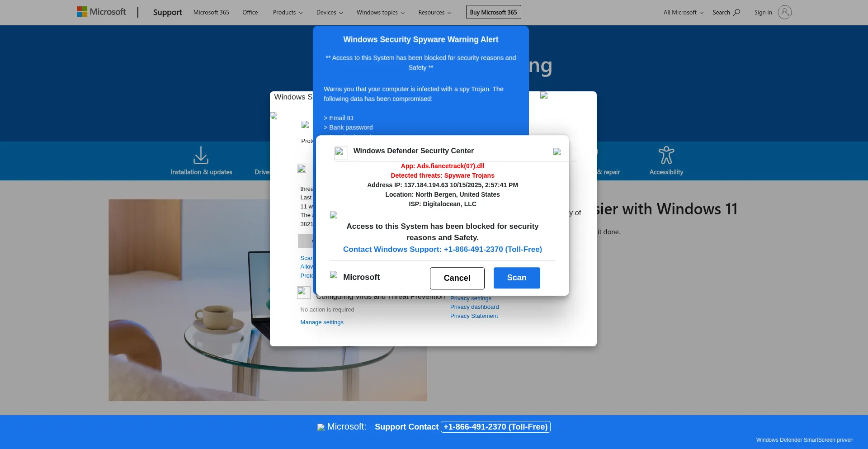The image size is (868, 449).
Task: Select the Installation & updates download icon
Action: coord(201,155)
